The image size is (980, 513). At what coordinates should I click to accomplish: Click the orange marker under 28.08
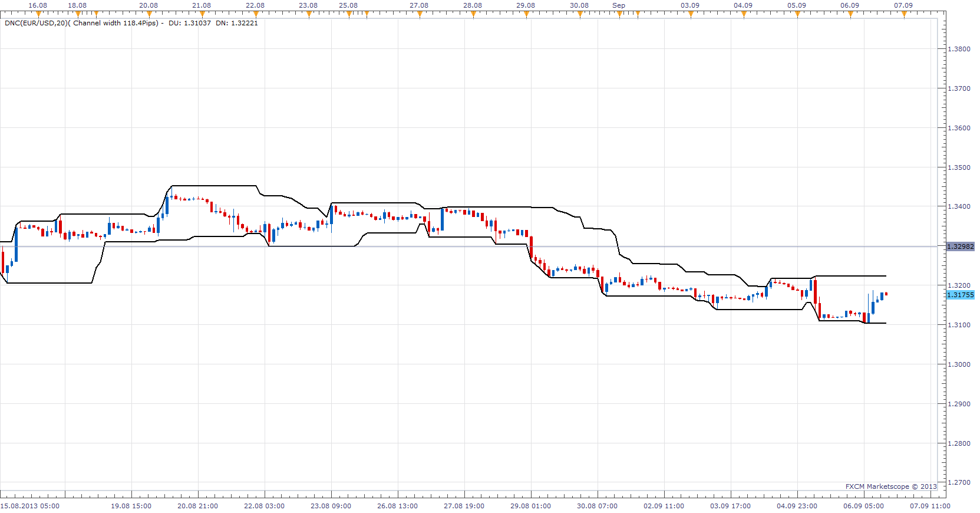[473, 14]
